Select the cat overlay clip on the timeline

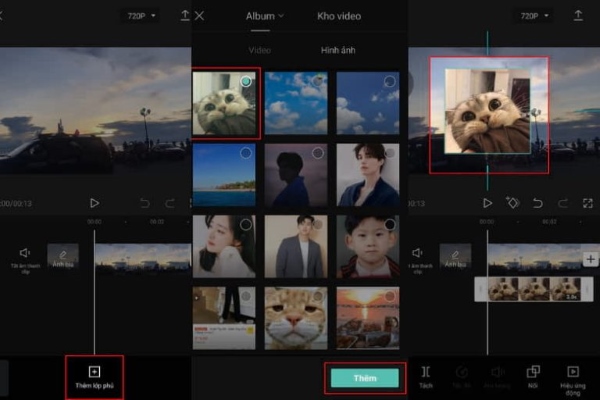click(x=534, y=289)
